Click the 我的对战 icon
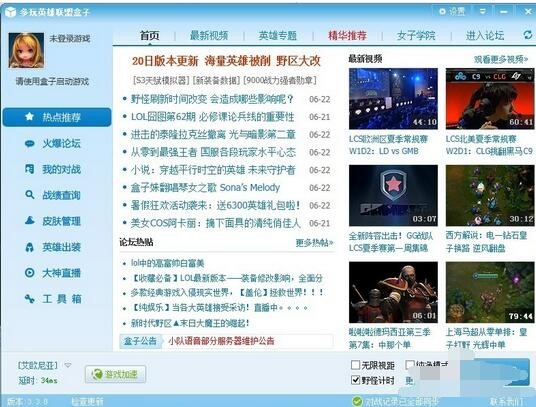The width and height of the screenshot is (536, 407). point(30,169)
